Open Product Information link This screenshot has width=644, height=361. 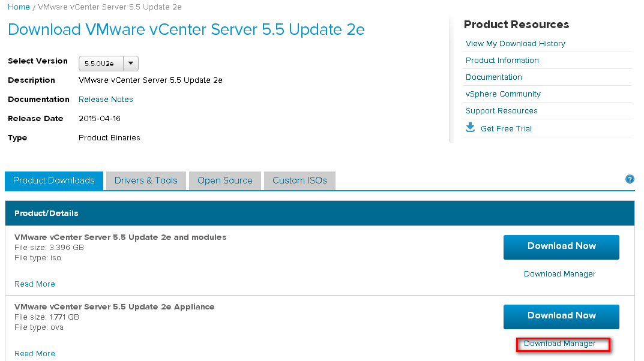(502, 61)
